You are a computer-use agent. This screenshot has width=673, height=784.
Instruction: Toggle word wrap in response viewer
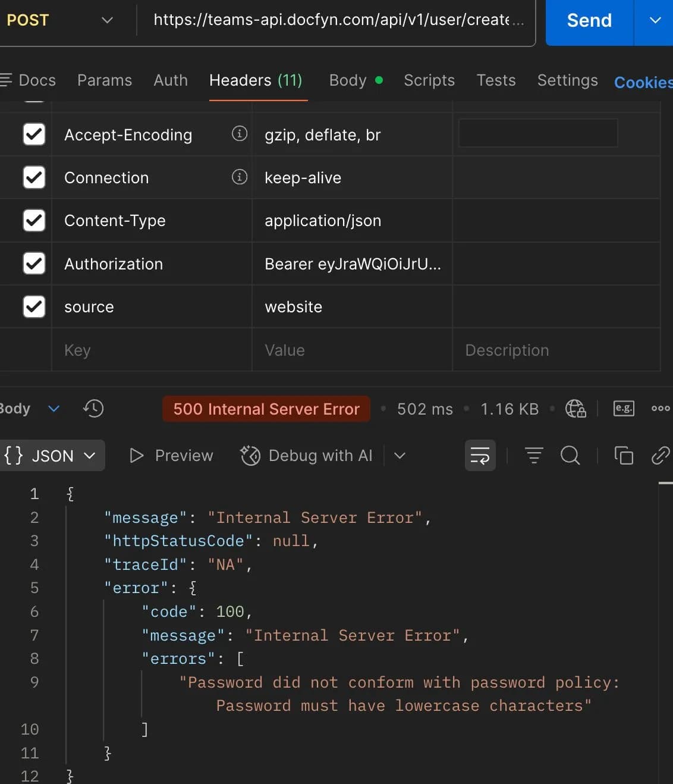tap(480, 456)
